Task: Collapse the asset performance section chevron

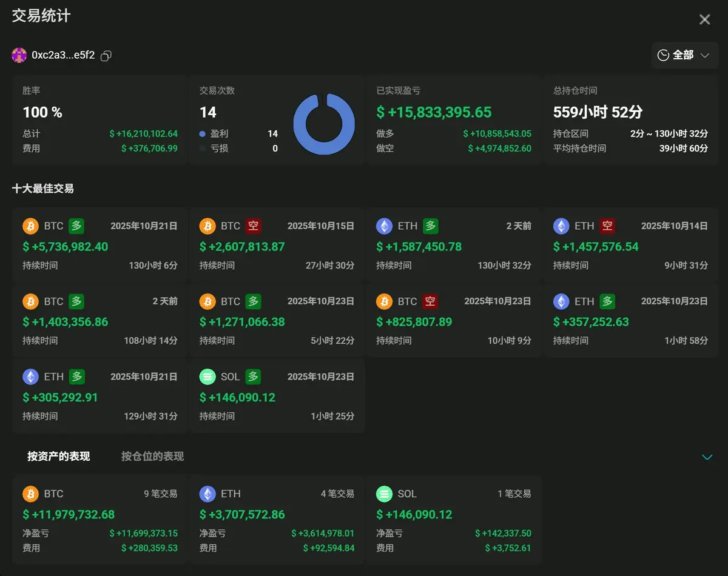Action: (x=707, y=457)
